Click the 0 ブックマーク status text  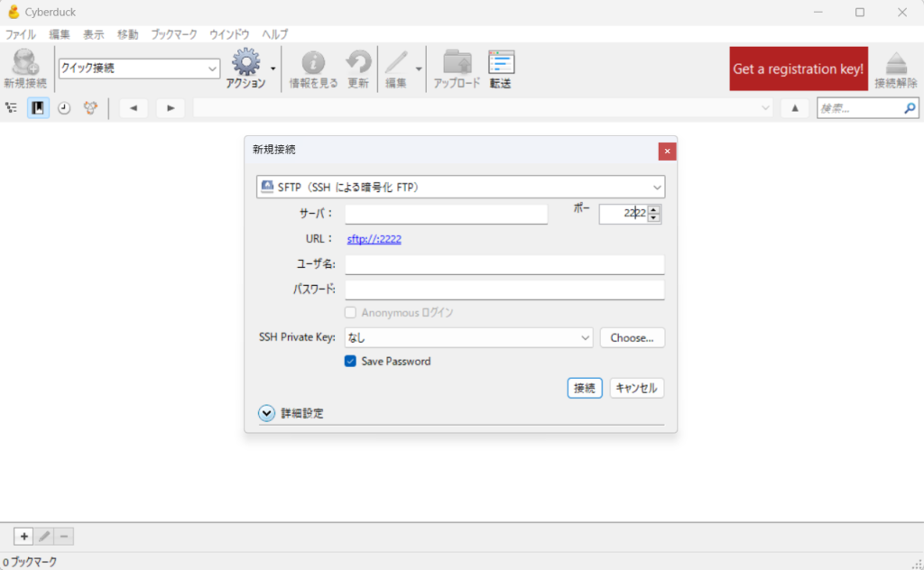[x=30, y=563]
